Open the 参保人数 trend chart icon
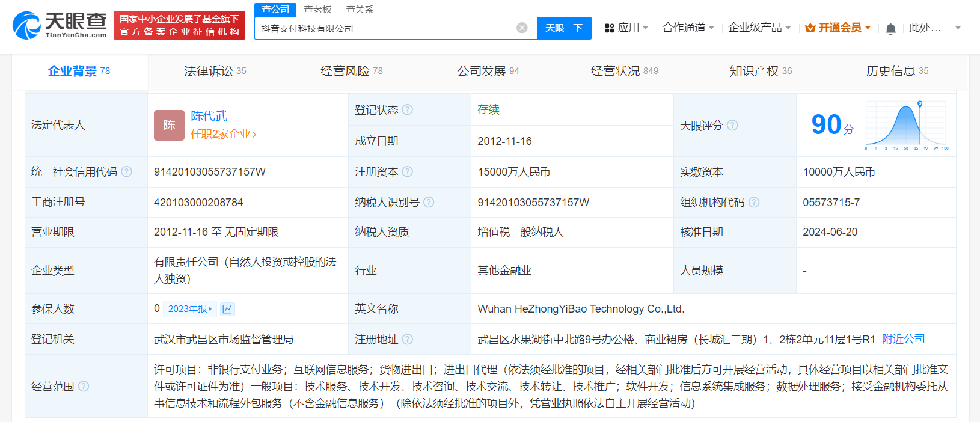Image resolution: width=980 pixels, height=422 pixels. click(x=227, y=309)
